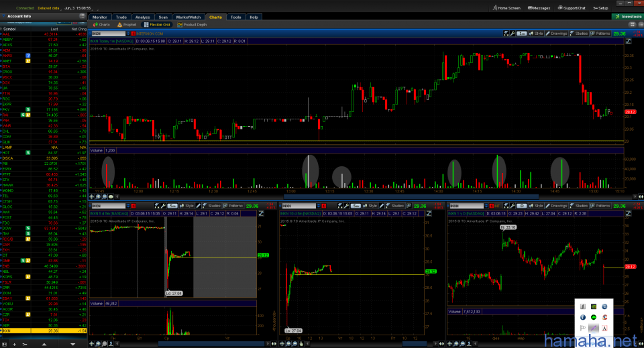The width and height of the screenshot is (644, 348).
Task: Open the bottom-right chart Patterns menu
Action: [x=600, y=206]
